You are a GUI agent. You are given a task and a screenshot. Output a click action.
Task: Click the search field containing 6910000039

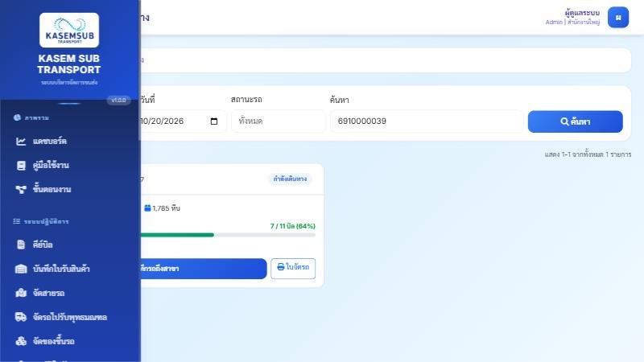pyautogui.click(x=427, y=121)
